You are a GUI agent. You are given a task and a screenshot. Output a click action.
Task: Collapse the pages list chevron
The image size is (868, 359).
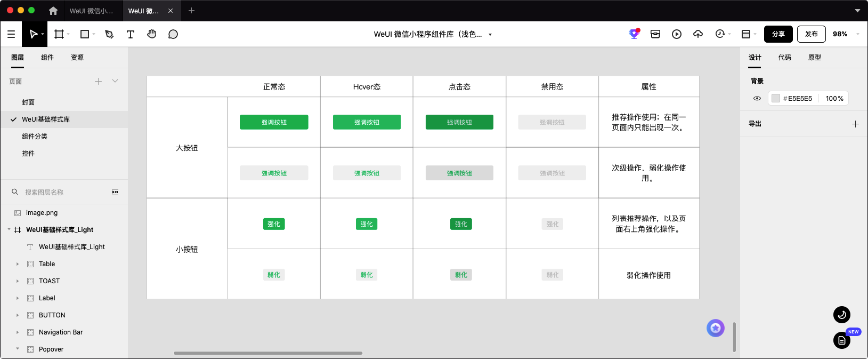coord(115,81)
